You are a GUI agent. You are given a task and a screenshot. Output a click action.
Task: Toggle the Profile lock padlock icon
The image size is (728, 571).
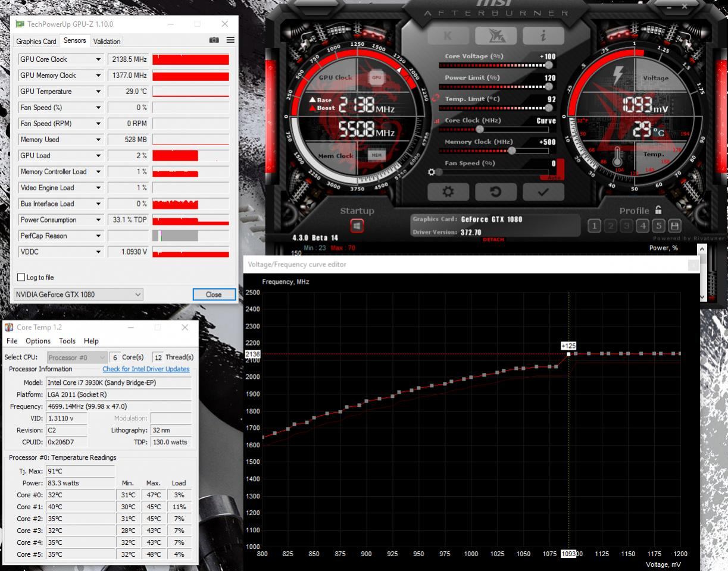(x=658, y=210)
